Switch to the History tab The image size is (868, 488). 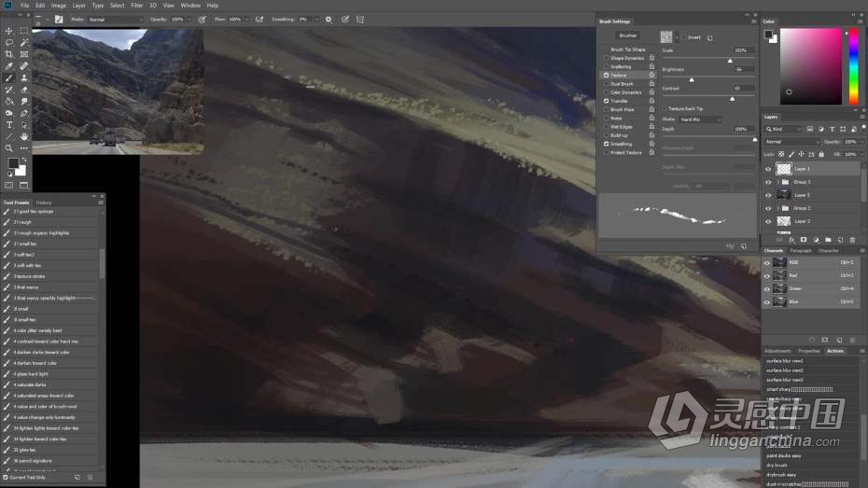click(44, 202)
